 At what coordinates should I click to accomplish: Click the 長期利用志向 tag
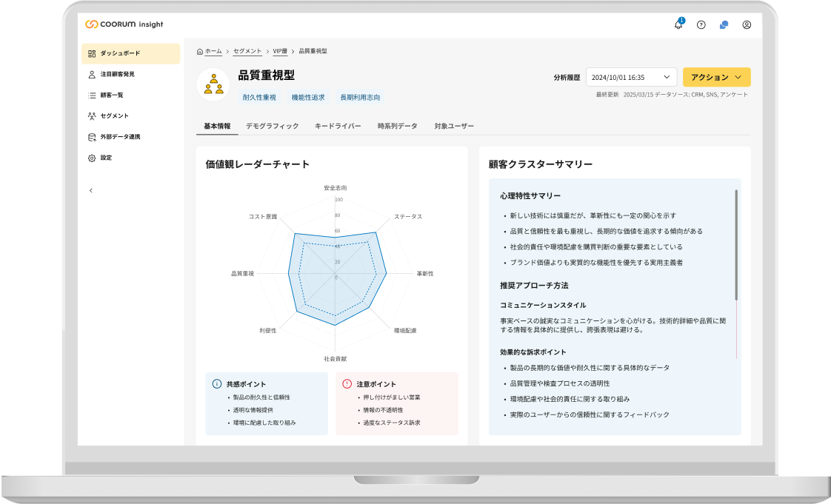click(360, 98)
